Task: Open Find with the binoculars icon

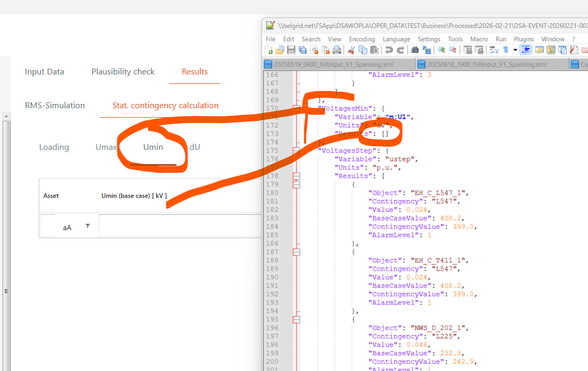Action: [415, 50]
